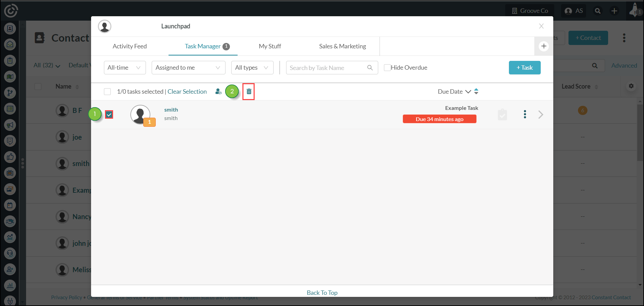Open the headset support sidebar icon
The width and height of the screenshot is (644, 306).
(10, 253)
